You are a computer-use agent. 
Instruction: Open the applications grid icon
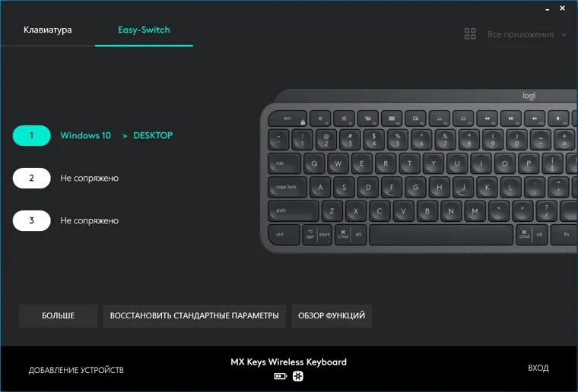[x=470, y=34]
